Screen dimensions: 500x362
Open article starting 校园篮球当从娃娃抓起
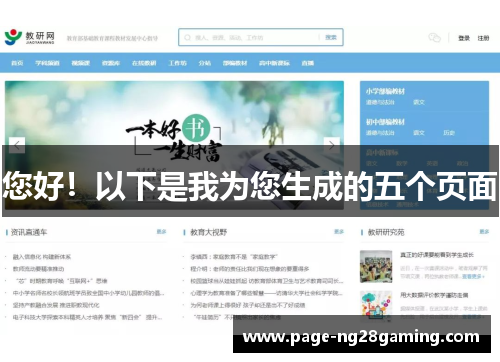tap(267, 281)
